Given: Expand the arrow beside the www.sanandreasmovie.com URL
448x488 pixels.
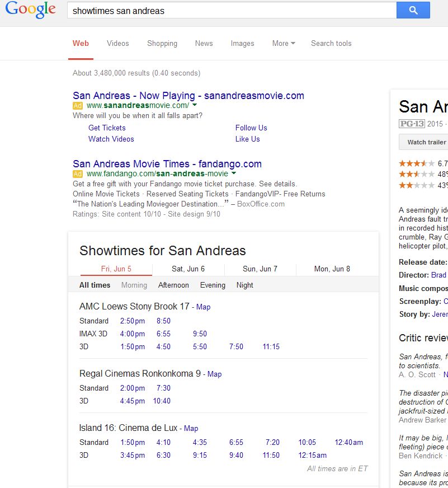Looking at the screenshot, I should [x=195, y=105].
